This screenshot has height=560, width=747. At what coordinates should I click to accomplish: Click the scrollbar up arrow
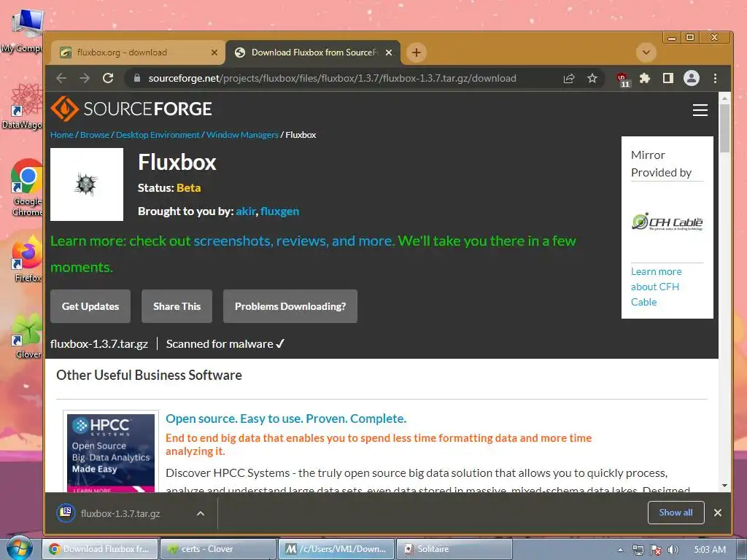724,98
